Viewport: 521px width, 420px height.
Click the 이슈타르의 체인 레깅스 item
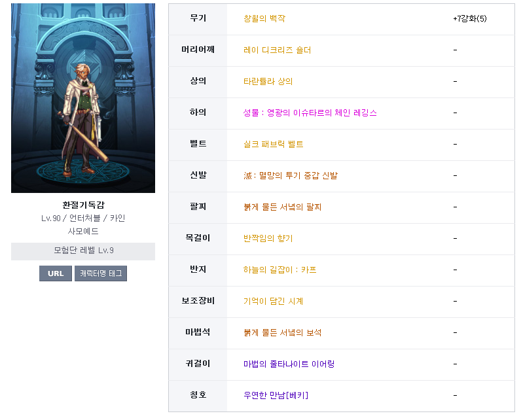pyautogui.click(x=310, y=113)
